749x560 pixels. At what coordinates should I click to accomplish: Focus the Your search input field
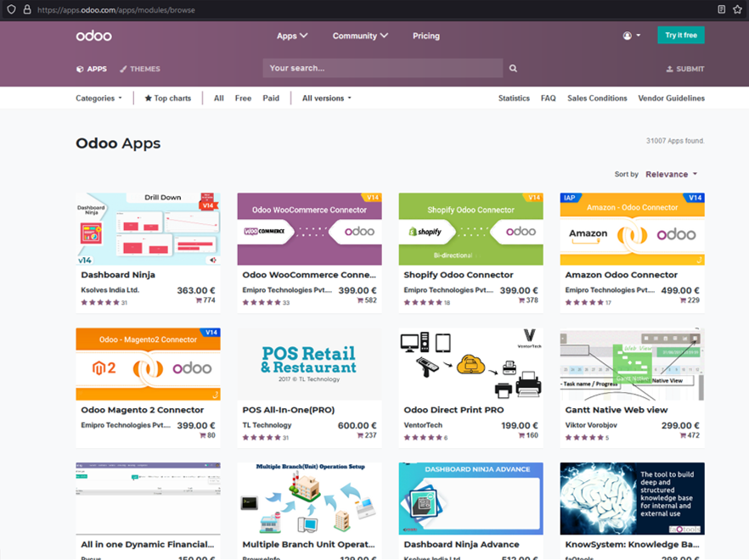[x=382, y=69]
